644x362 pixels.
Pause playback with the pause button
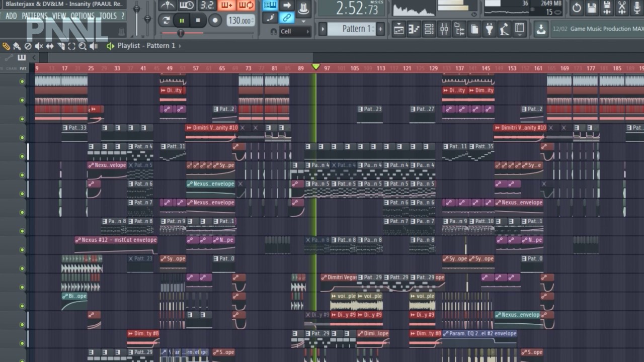click(181, 21)
